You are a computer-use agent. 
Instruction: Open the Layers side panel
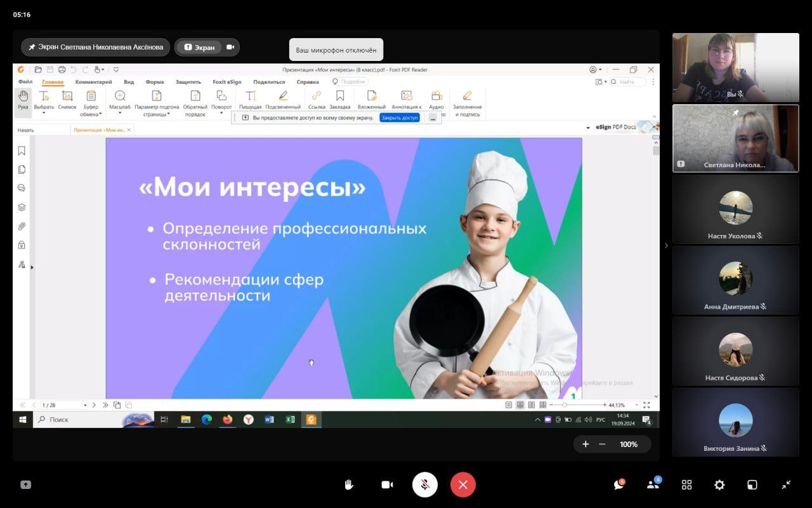(22, 207)
